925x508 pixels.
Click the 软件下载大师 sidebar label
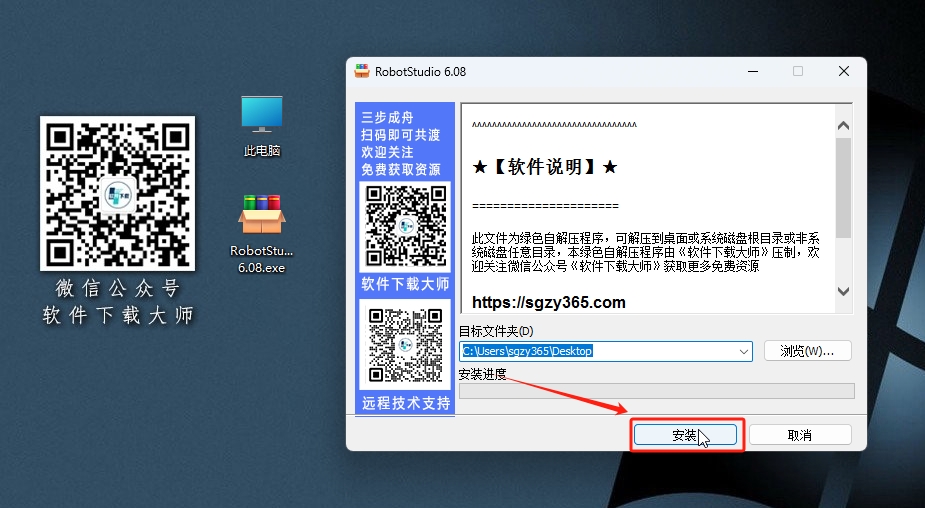(405, 284)
